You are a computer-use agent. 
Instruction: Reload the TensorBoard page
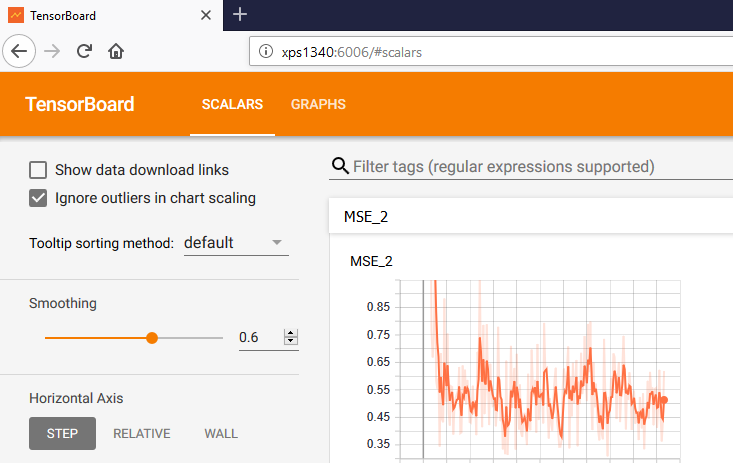coord(84,51)
